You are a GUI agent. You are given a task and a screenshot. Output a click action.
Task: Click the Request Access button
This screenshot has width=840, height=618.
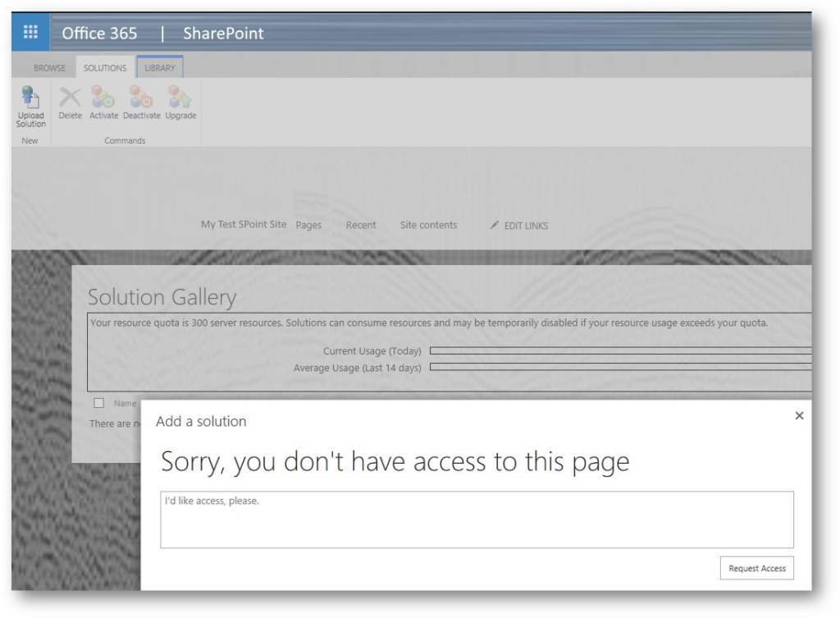(756, 568)
